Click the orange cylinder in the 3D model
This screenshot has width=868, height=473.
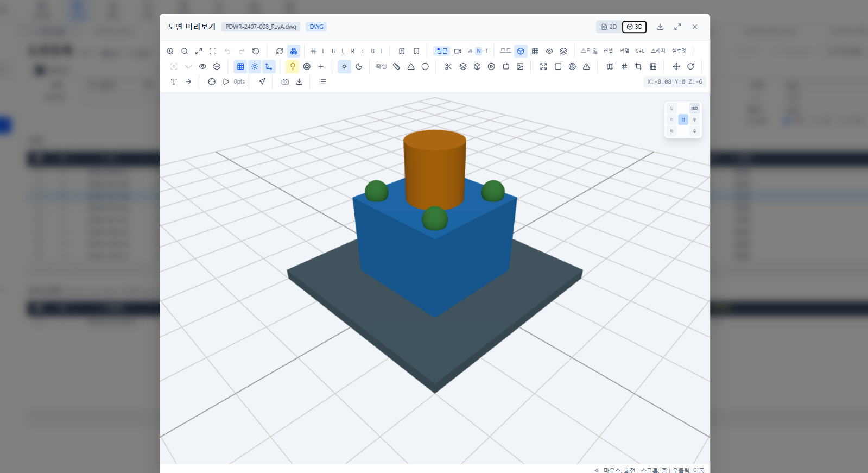coord(434,168)
